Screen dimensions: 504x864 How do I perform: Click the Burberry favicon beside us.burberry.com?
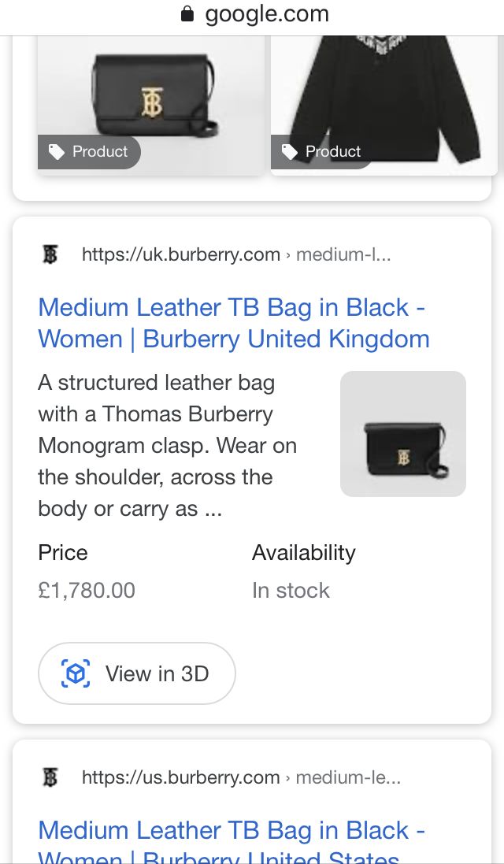(50, 777)
